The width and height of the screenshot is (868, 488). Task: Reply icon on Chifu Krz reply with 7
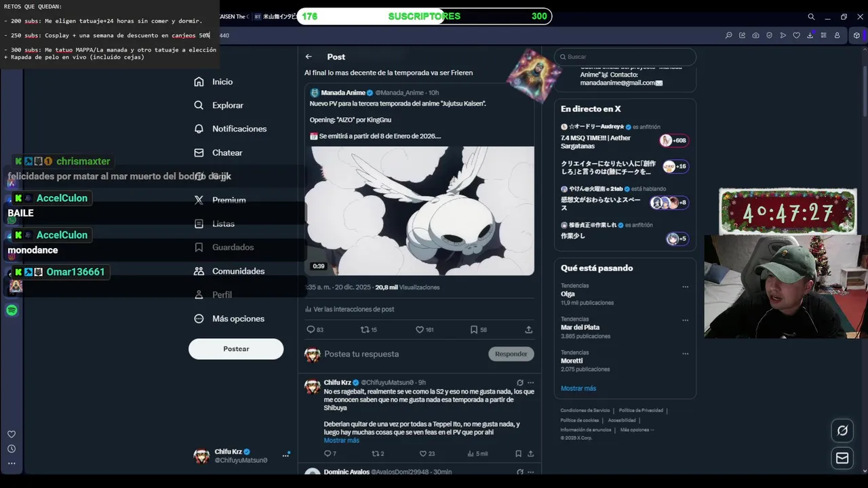330,453
